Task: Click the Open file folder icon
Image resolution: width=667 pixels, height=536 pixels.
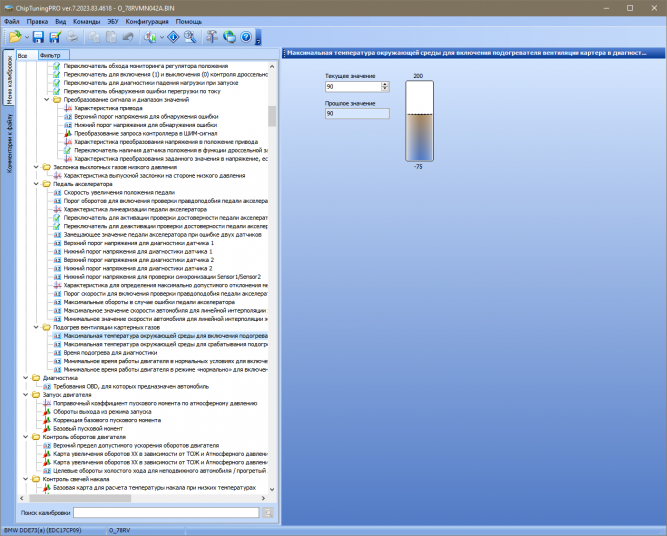Action: 15,37
